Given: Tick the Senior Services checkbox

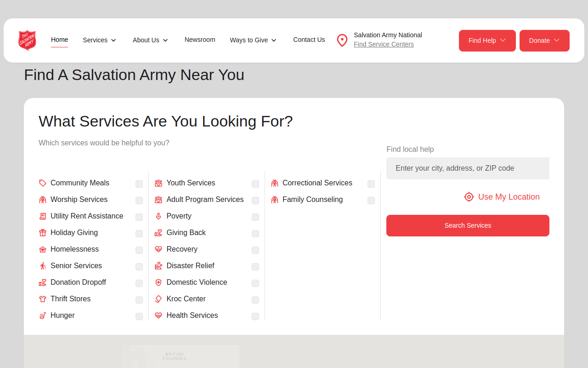Looking at the screenshot, I should pos(139,267).
